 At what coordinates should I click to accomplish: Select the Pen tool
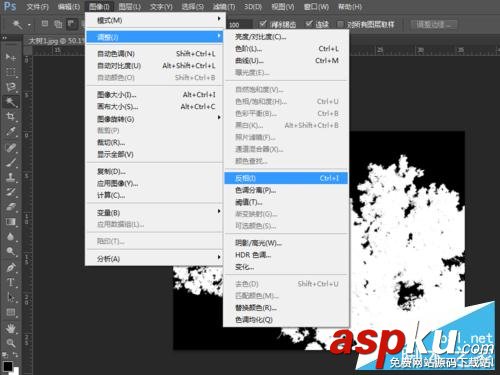point(11,268)
